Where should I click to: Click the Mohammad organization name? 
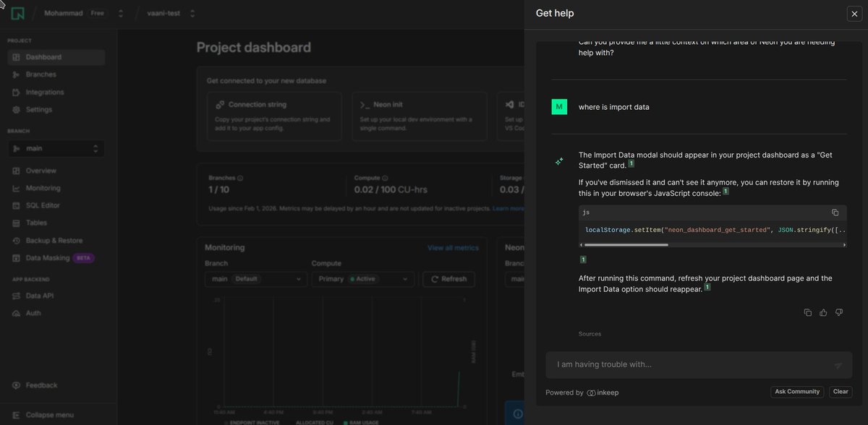click(x=62, y=13)
